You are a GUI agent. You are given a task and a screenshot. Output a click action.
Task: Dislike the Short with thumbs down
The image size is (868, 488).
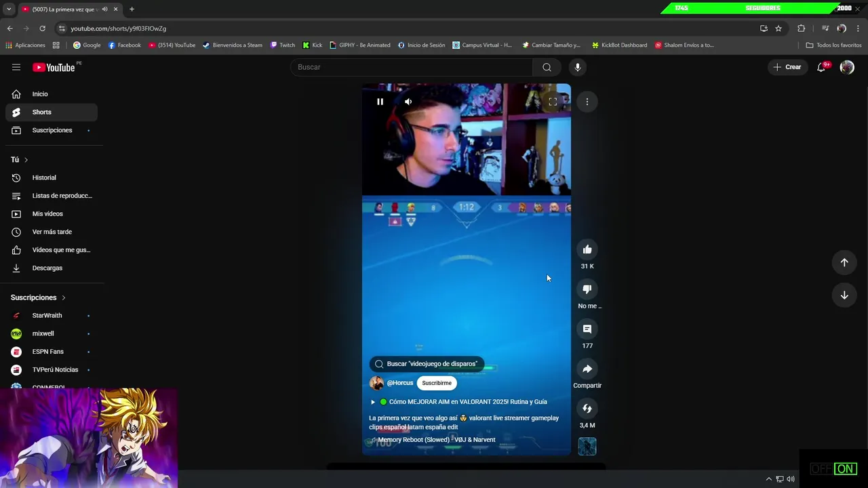click(587, 289)
